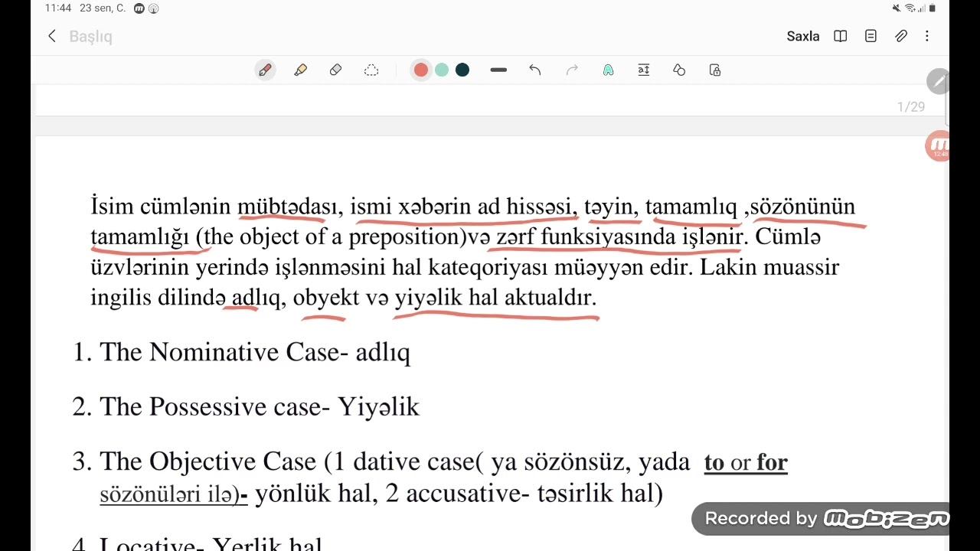The image size is (980, 551).
Task: Tap the underlined word mübtədası
Action: pyautogui.click(x=286, y=207)
